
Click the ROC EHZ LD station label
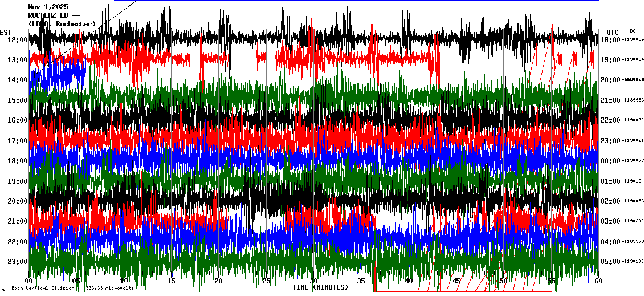point(54,15)
